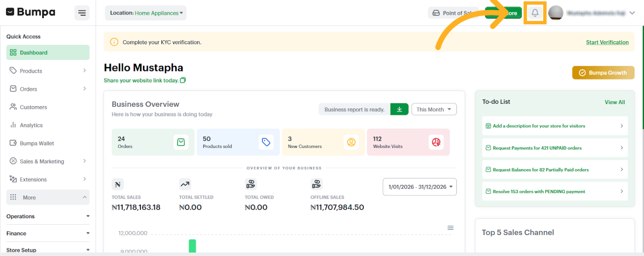This screenshot has width=644, height=256.
Task: Open Customers in the sidebar
Action: [x=48, y=107]
